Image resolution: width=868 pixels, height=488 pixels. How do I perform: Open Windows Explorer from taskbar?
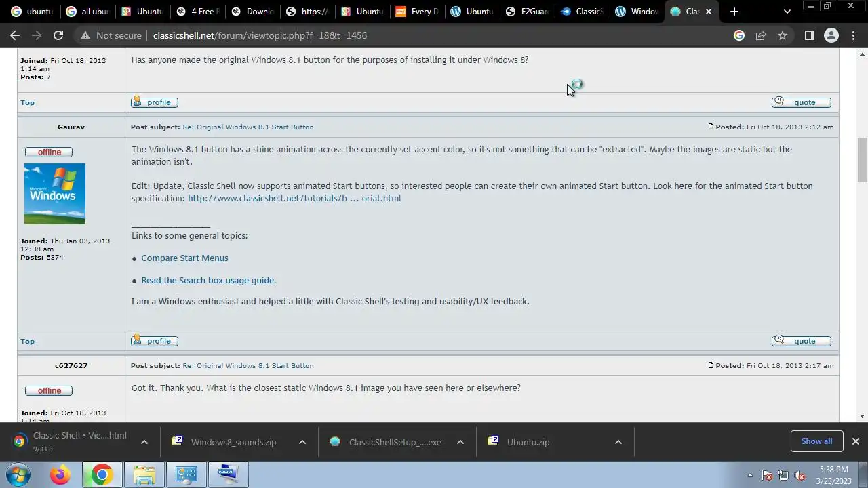coord(144,475)
